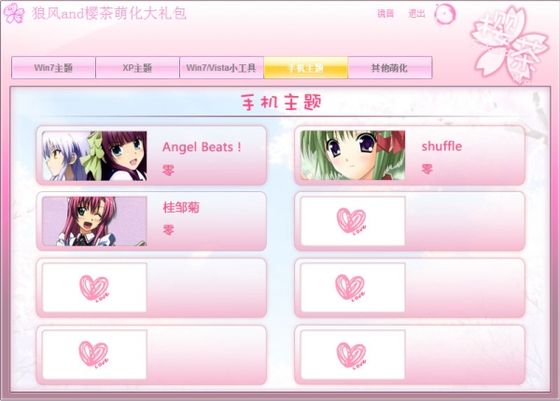The height and width of the screenshot is (401, 560).
Task: Switch to the Win7主题 tab
Action: (54, 67)
